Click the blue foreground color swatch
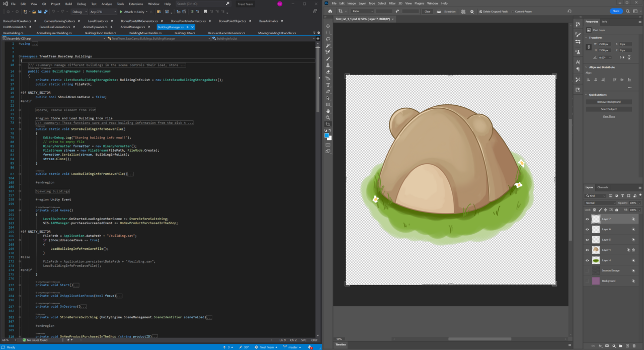644x350 pixels. coord(327,135)
